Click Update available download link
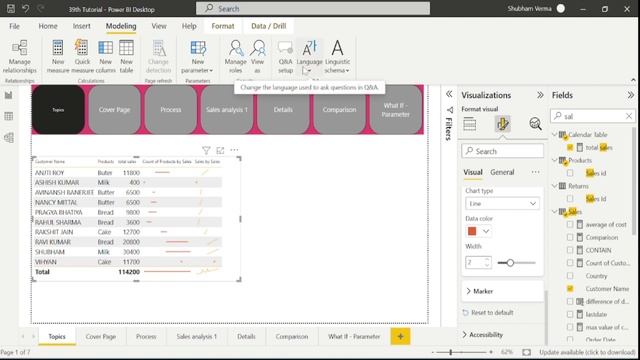 tap(587, 352)
